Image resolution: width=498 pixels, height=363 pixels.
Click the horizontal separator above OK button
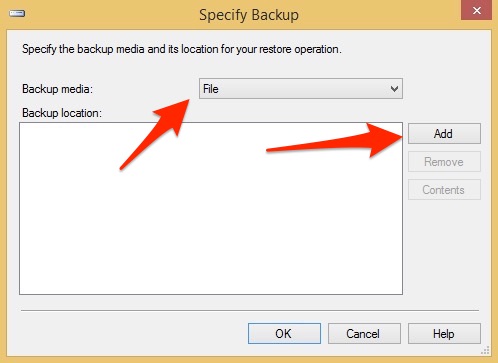[x=250, y=310]
